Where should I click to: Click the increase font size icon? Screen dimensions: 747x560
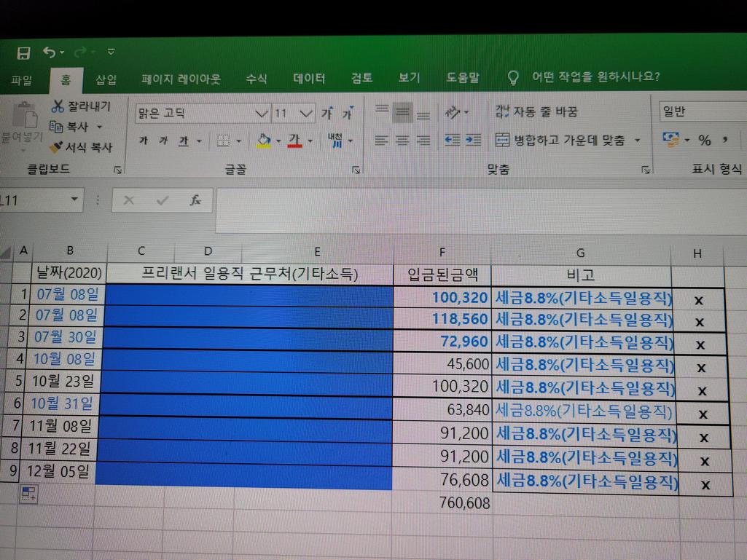[x=327, y=114]
